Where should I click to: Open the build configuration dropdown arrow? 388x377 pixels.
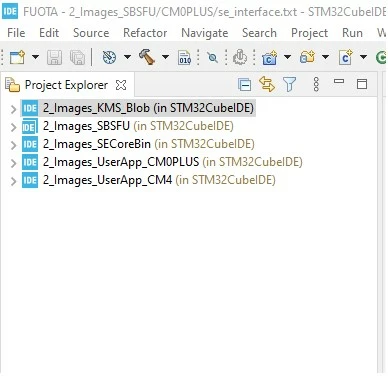click(x=127, y=57)
